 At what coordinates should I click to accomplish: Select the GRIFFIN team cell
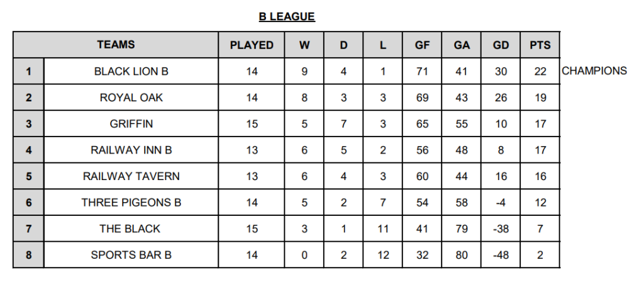(131, 124)
